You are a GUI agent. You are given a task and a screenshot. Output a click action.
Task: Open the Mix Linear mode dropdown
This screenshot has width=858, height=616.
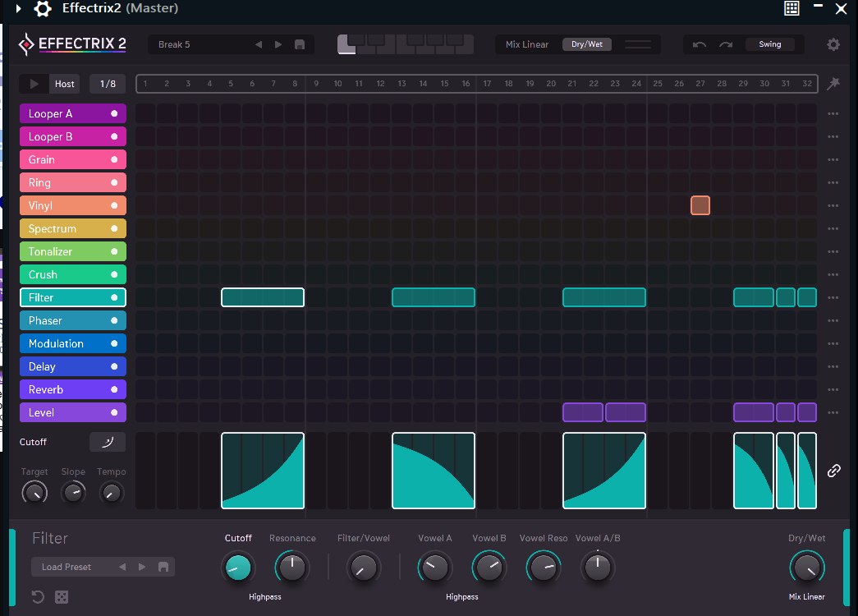click(527, 44)
